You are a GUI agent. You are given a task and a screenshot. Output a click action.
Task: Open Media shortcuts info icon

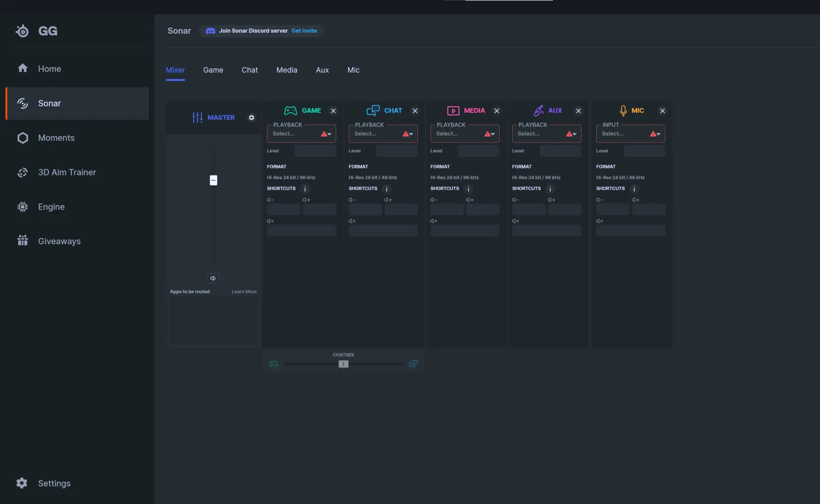(468, 189)
